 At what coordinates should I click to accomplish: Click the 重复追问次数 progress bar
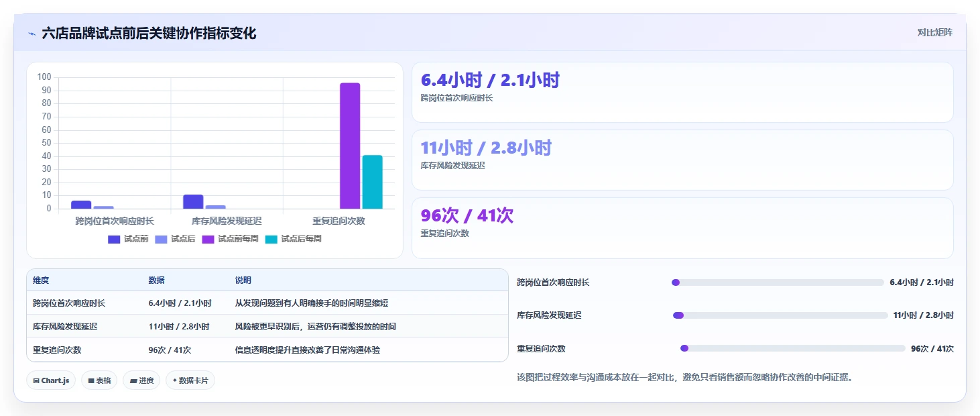[x=792, y=348]
